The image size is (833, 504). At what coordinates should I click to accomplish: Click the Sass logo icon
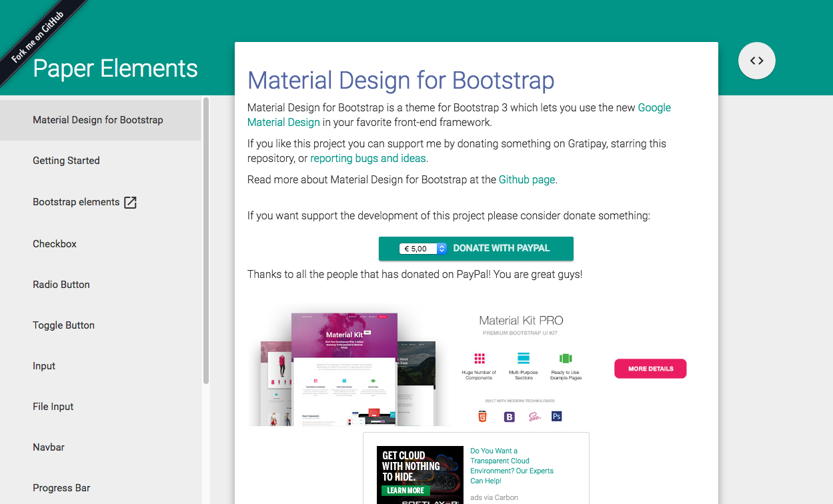click(x=534, y=417)
